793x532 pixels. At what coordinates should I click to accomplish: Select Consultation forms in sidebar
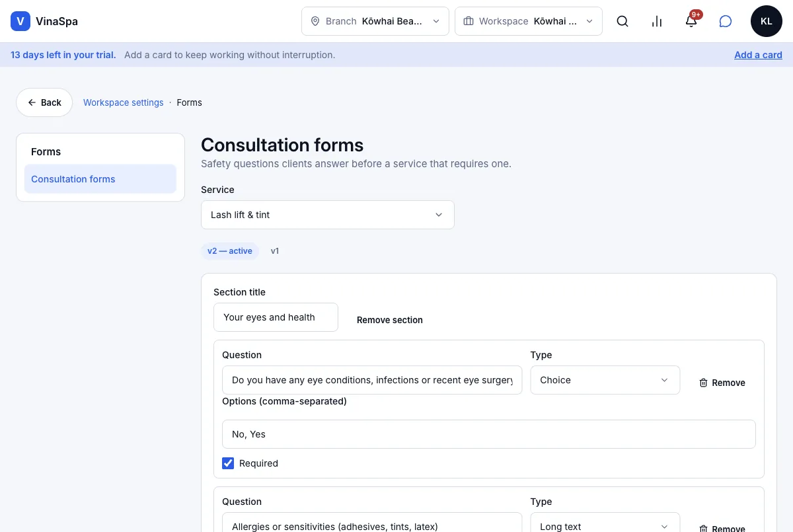100,179
